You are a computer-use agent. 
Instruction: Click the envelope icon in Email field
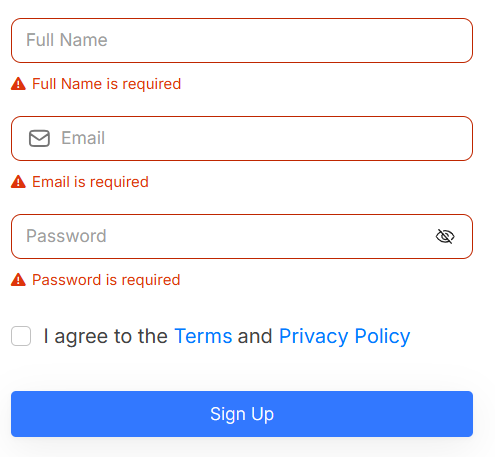pos(39,138)
